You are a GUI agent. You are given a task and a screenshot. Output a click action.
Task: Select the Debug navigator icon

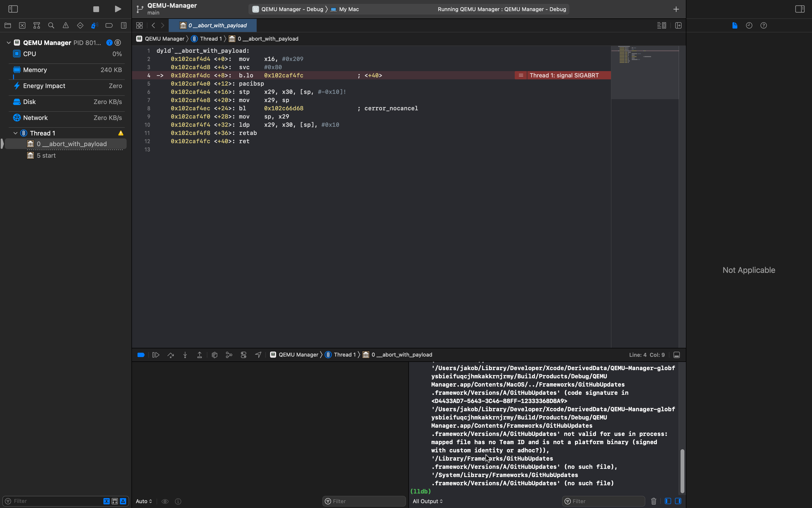(x=95, y=26)
